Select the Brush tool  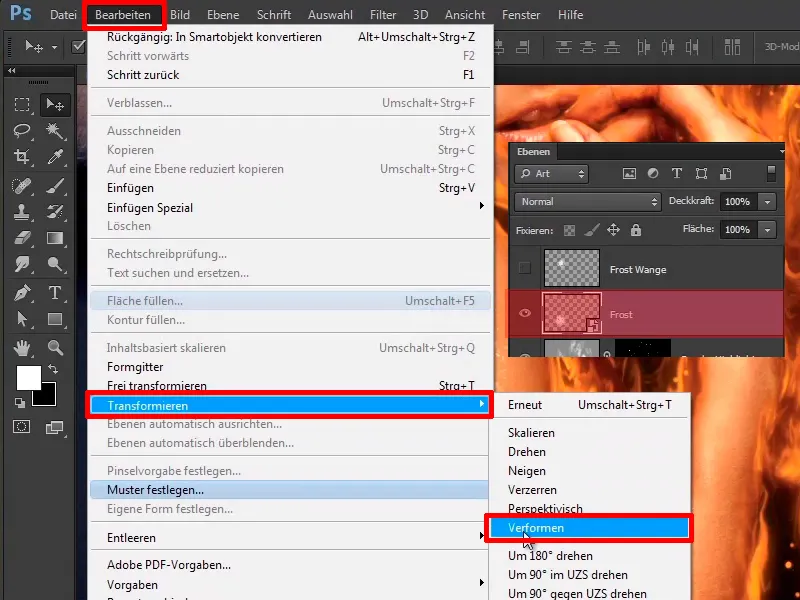[x=55, y=186]
